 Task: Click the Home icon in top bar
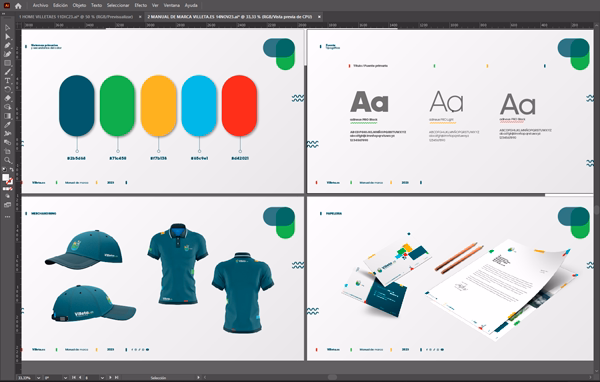click(18, 5)
